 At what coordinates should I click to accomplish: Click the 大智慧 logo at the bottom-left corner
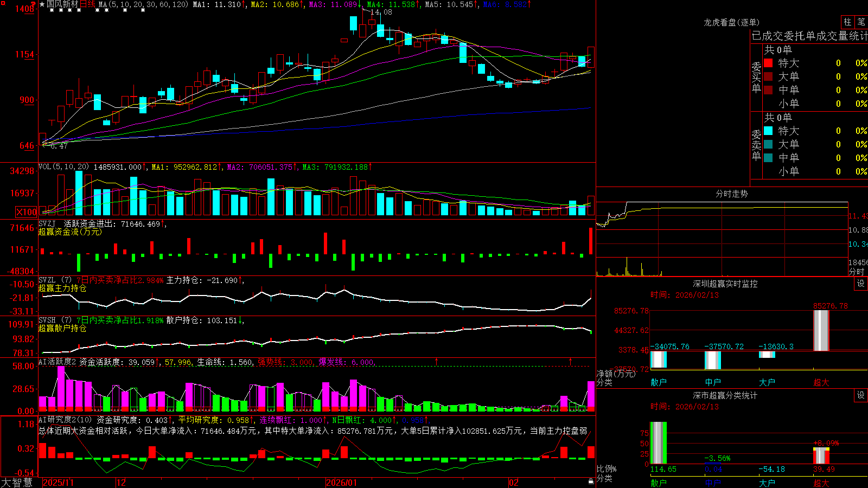coord(17,483)
